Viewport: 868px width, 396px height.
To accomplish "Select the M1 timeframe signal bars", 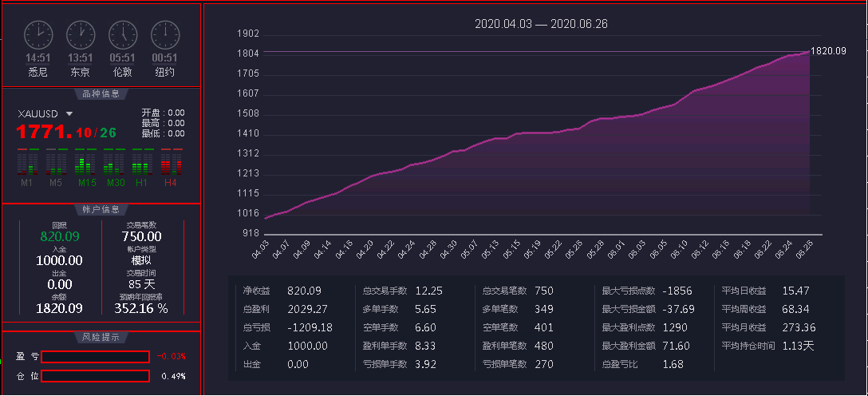I will point(27,162).
